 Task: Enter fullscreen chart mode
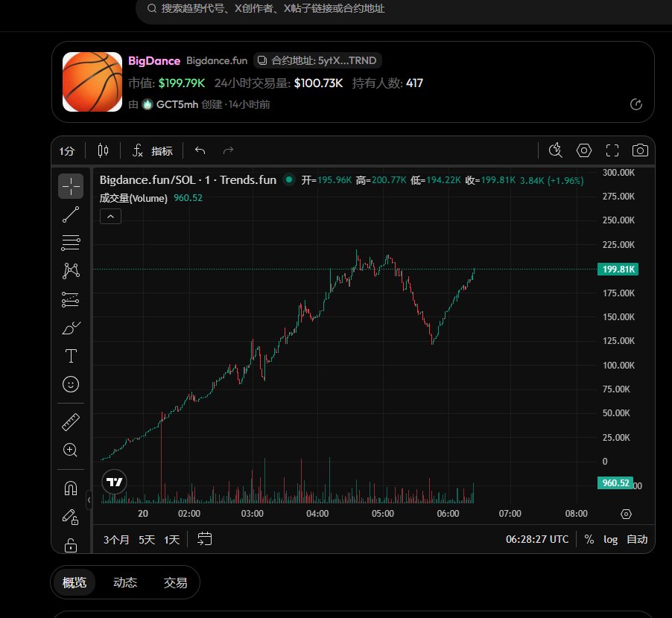click(612, 150)
